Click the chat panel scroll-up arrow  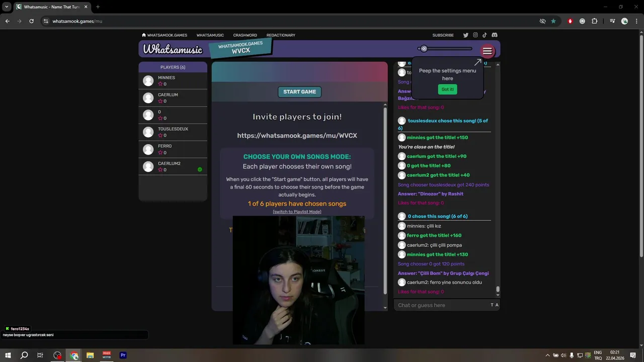point(498,64)
